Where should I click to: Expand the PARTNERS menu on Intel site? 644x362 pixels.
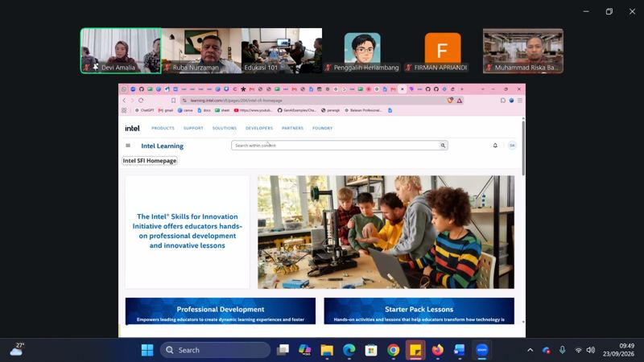click(x=292, y=128)
